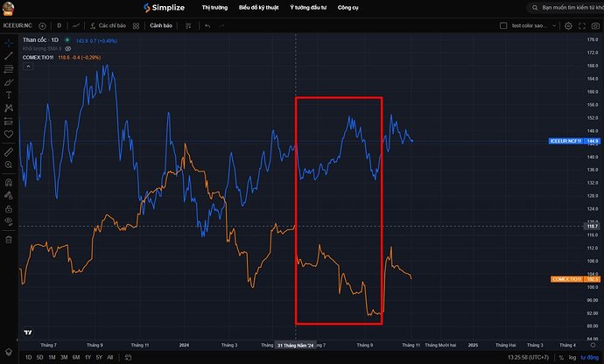Set range to 5Y
This screenshot has height=364, width=604.
(99, 358)
